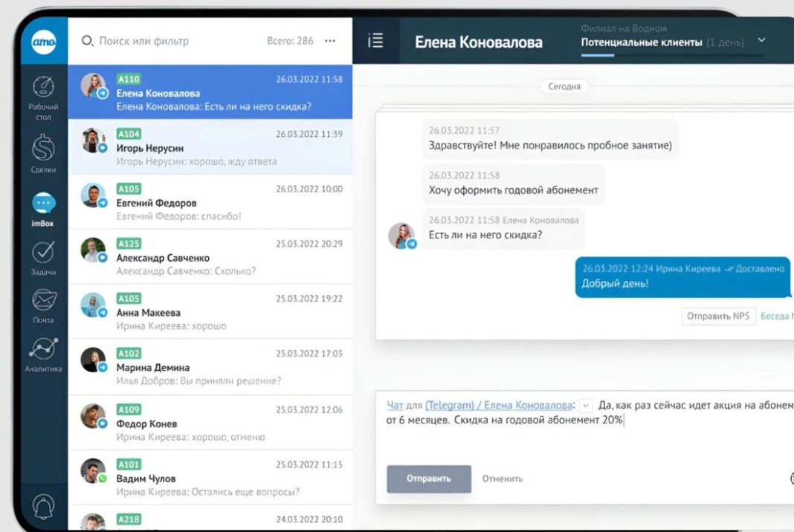Click the Отправить NPS button
Viewport: 794px width, 532px height.
pos(717,316)
